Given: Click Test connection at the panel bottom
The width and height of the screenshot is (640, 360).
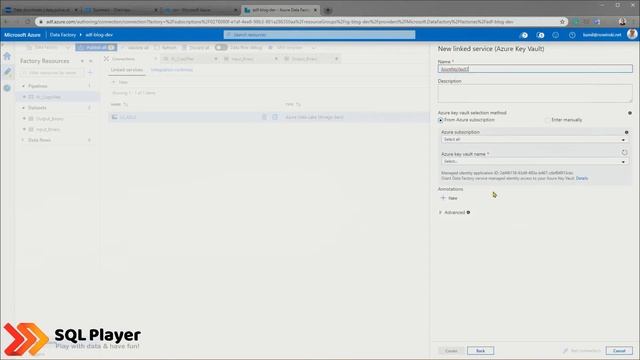Looking at the screenshot, I should tap(582, 351).
